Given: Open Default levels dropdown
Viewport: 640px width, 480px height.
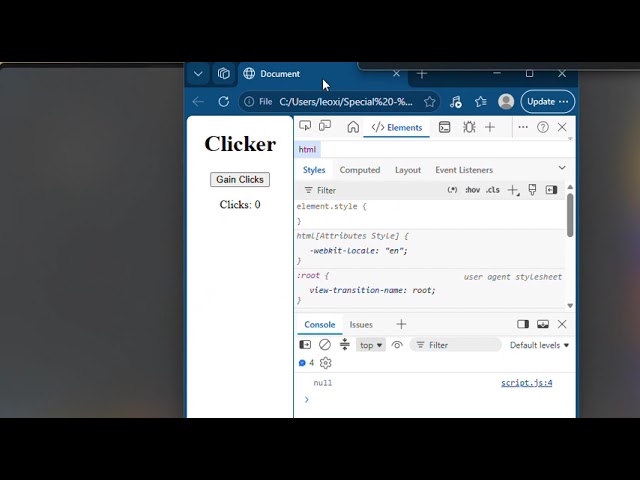Looking at the screenshot, I should 539,345.
